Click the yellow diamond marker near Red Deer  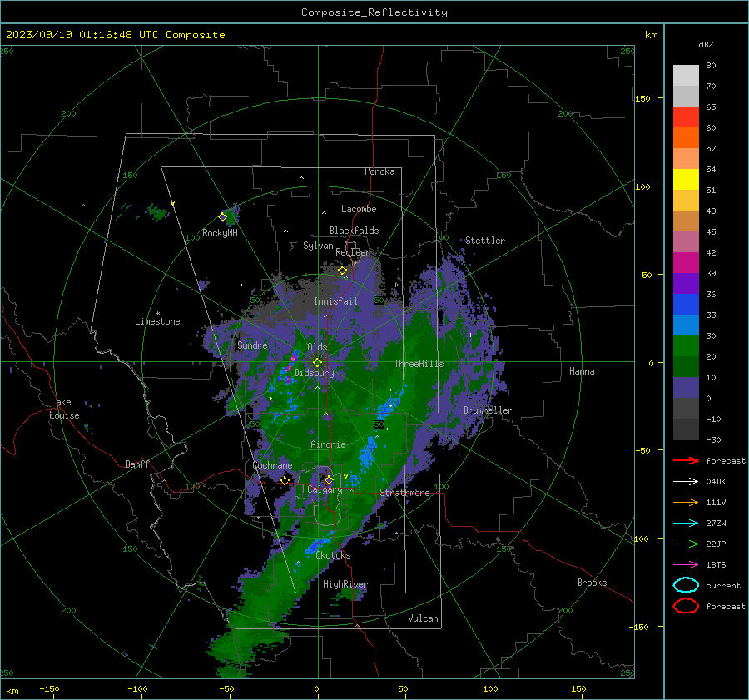[342, 271]
